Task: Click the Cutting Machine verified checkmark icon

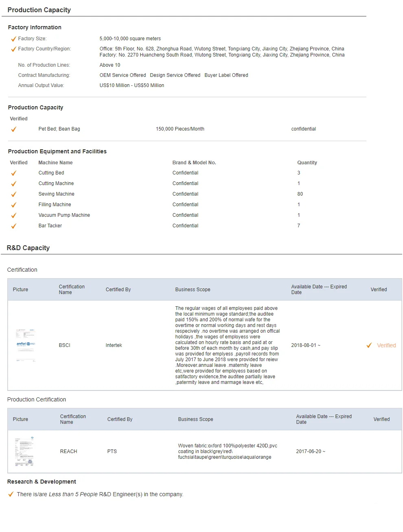Action: point(13,184)
